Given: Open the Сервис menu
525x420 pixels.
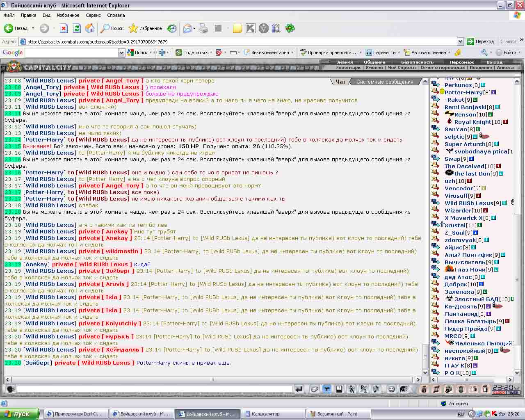Looking at the screenshot, I should pyautogui.click(x=93, y=15).
